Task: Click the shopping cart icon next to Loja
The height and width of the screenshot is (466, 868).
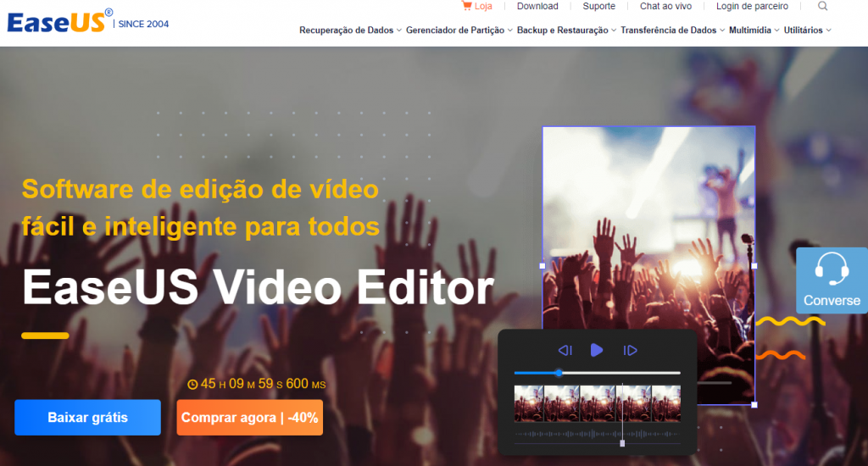Action: pyautogui.click(x=467, y=6)
